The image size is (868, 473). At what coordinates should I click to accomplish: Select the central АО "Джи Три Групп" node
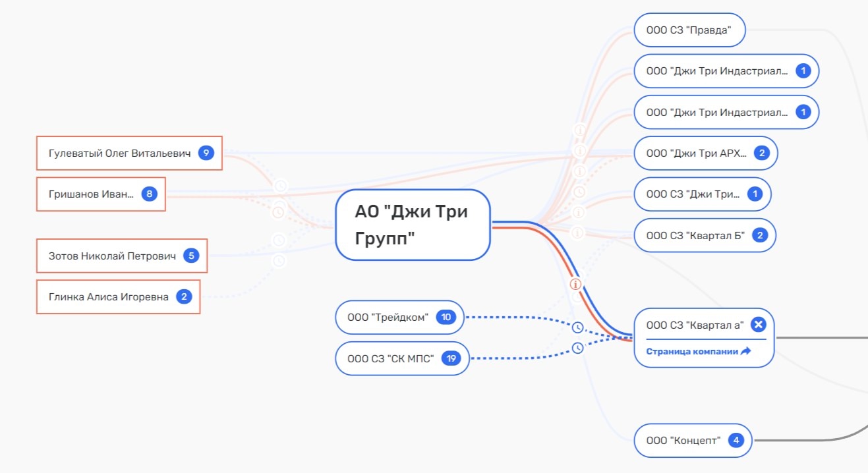tap(413, 225)
